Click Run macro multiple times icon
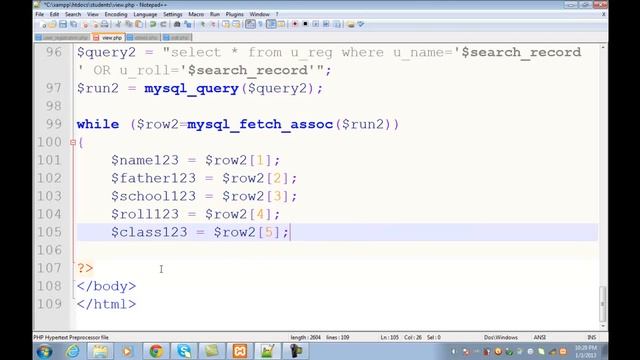Image resolution: width=640 pixels, height=360 pixels. 326,24
